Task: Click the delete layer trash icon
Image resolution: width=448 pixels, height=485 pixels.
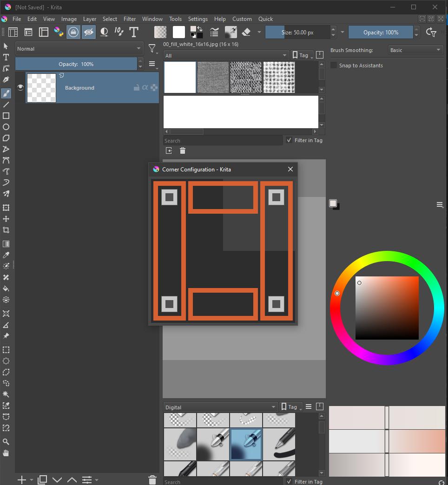Action: [152, 479]
